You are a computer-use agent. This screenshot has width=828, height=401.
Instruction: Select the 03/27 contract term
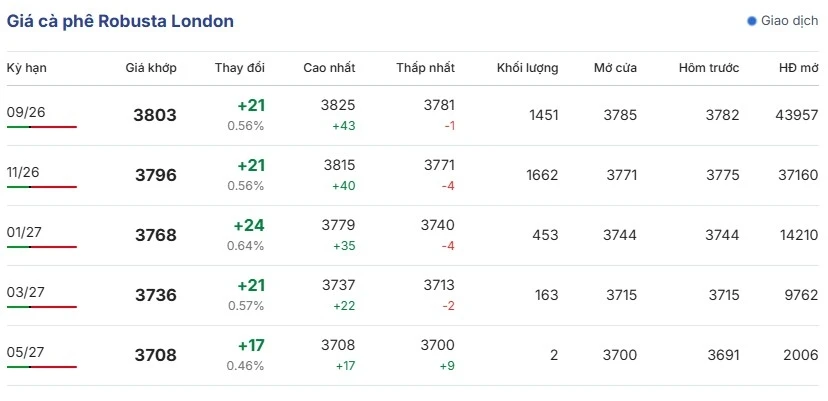(x=23, y=292)
